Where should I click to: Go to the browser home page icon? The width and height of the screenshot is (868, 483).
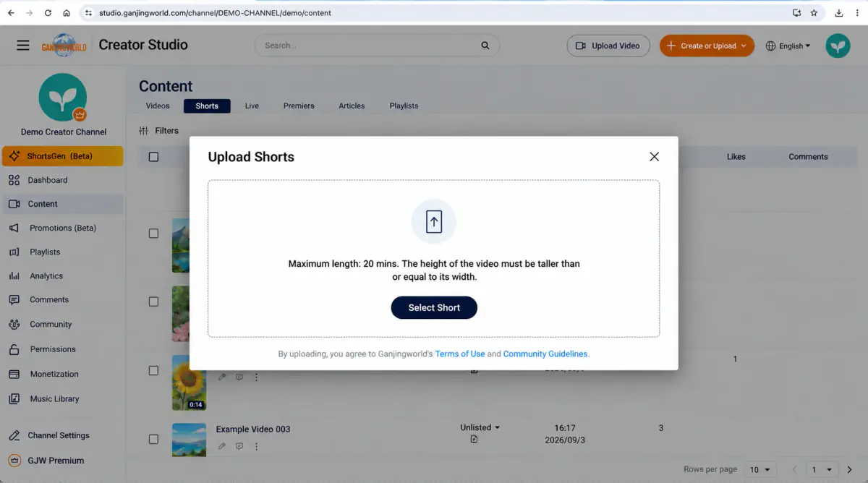[67, 13]
